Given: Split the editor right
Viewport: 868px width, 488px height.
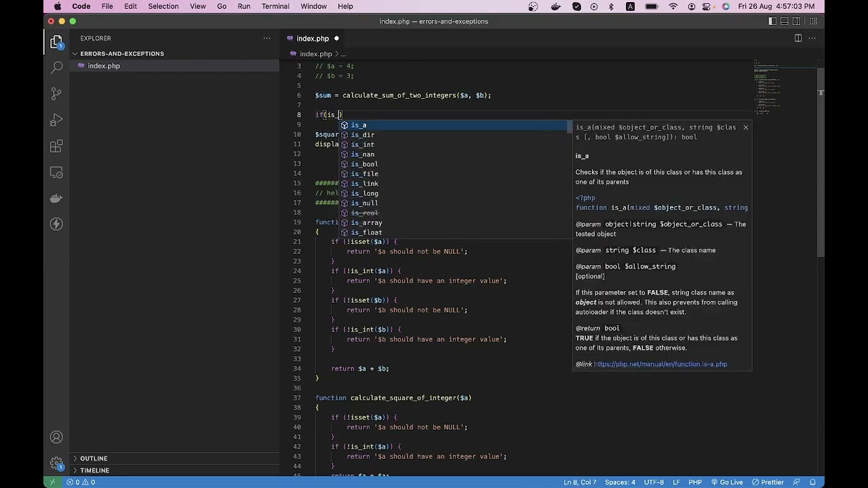Looking at the screenshot, I should tap(798, 38).
